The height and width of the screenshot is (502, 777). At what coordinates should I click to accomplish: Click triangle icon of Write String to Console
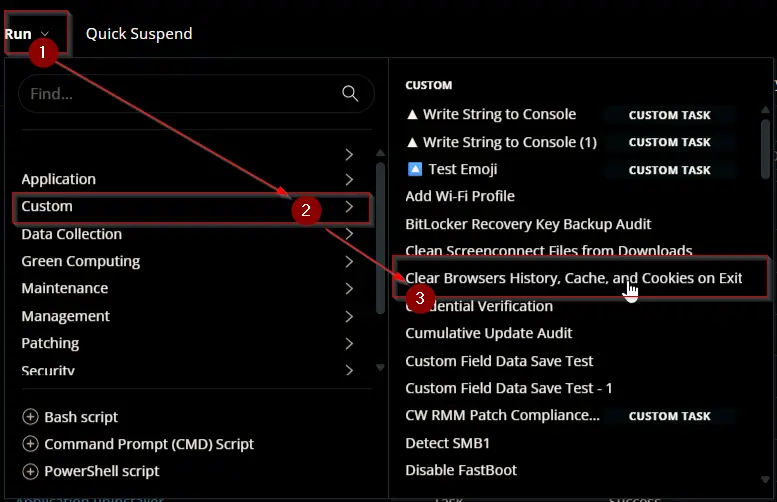tap(412, 114)
